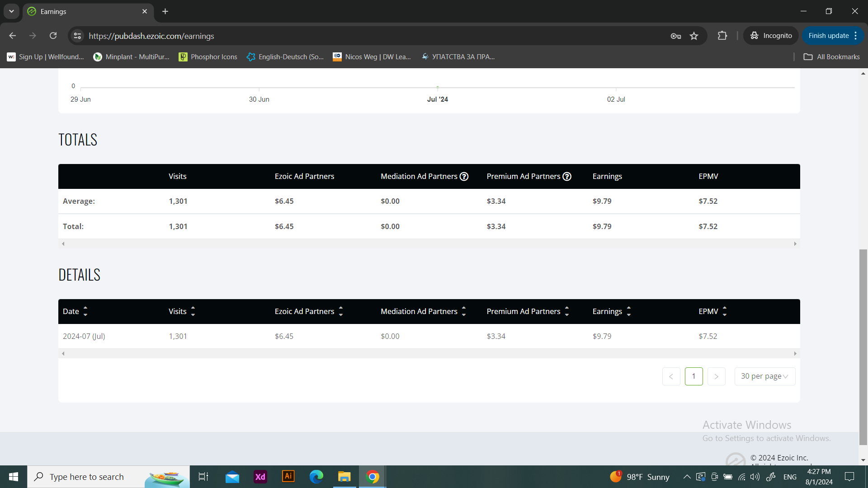Click the Details table right scroll arrow
This screenshot has width=868, height=488.
click(795, 354)
